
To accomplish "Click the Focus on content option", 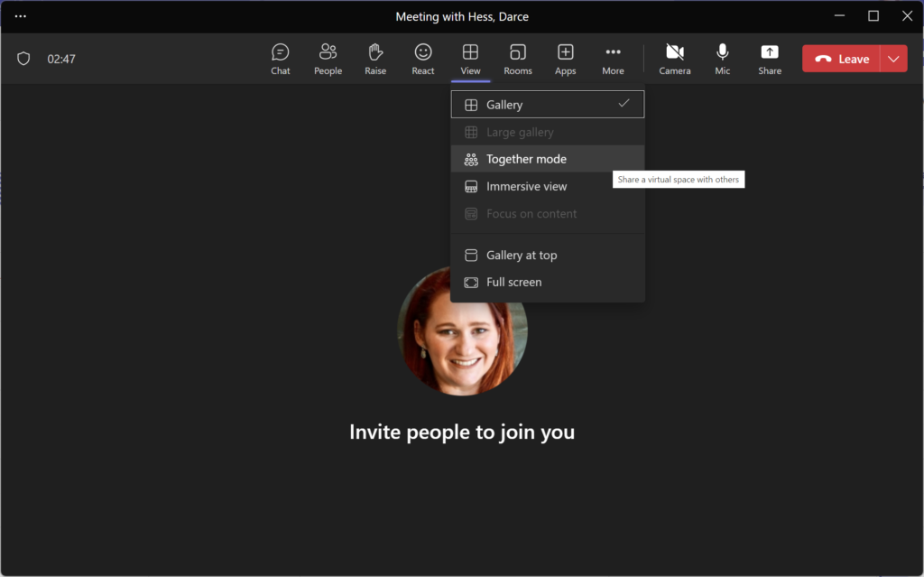I will pos(548,214).
